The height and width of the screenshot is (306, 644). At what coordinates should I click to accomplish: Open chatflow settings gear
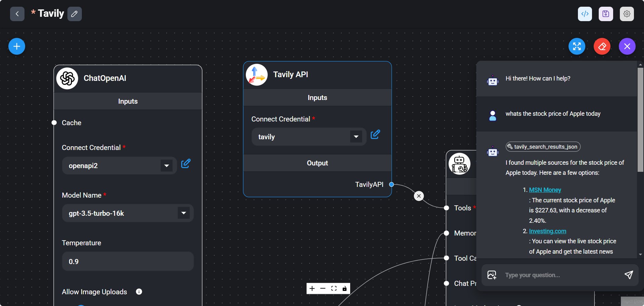[627, 14]
